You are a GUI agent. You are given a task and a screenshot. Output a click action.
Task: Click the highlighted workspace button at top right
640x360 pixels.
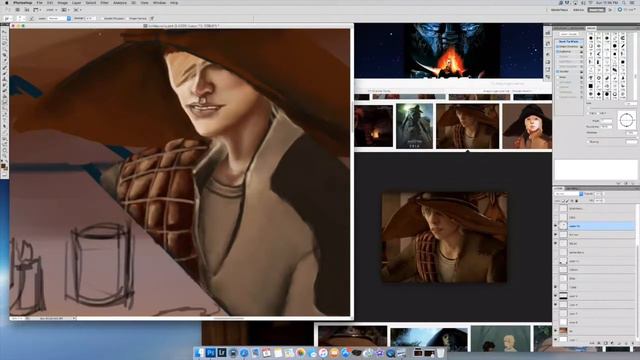pyautogui.click(x=596, y=10)
